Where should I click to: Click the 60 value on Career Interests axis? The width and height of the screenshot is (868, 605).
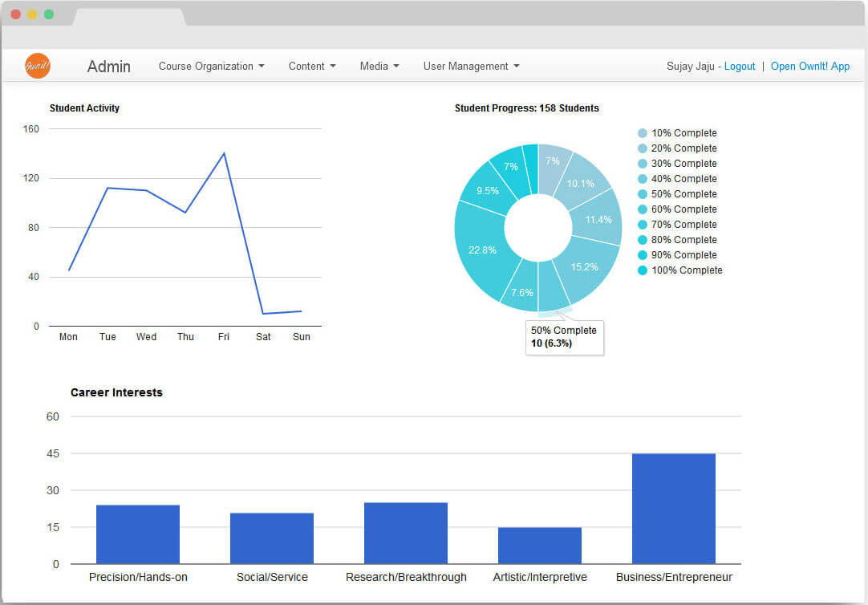(53, 416)
